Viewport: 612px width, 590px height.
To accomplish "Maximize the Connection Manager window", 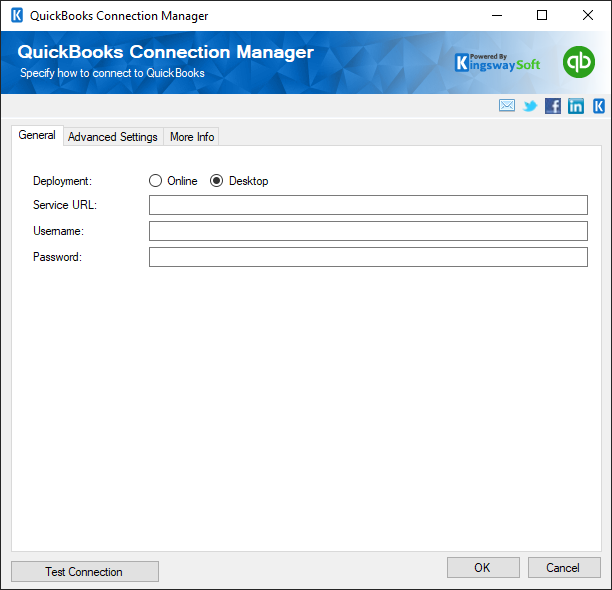I will pos(542,16).
